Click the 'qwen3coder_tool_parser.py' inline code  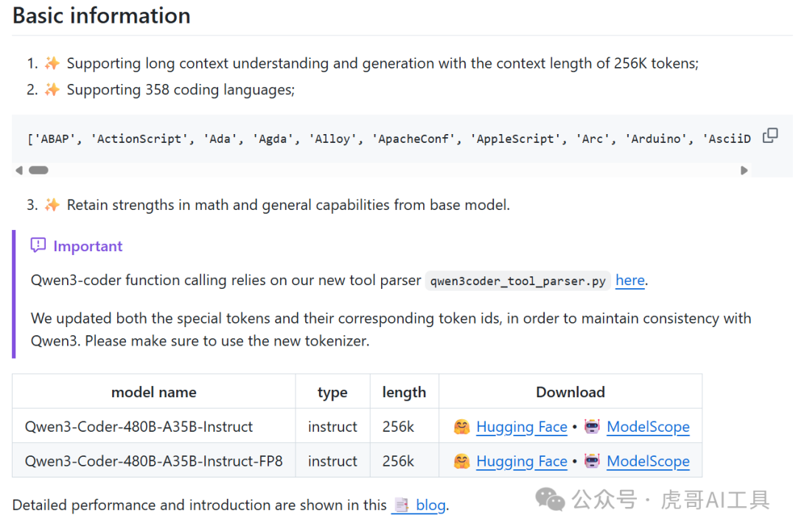(x=518, y=281)
